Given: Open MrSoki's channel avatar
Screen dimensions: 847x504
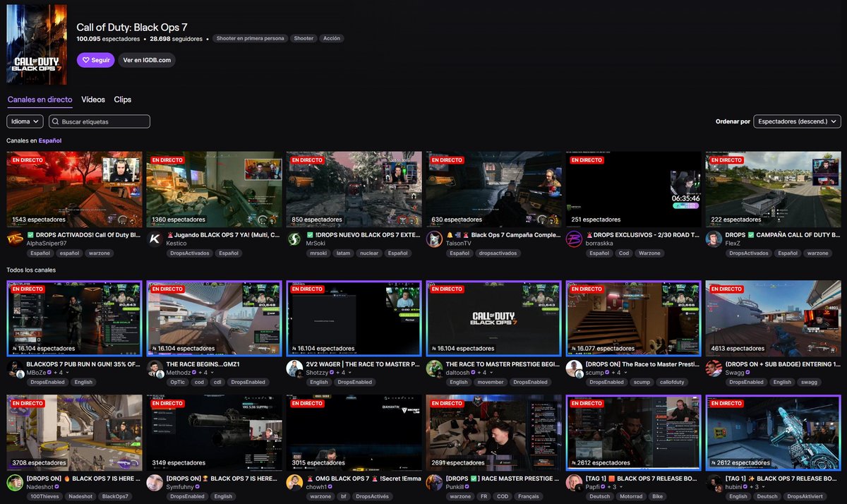Looking at the screenshot, I should [x=294, y=239].
